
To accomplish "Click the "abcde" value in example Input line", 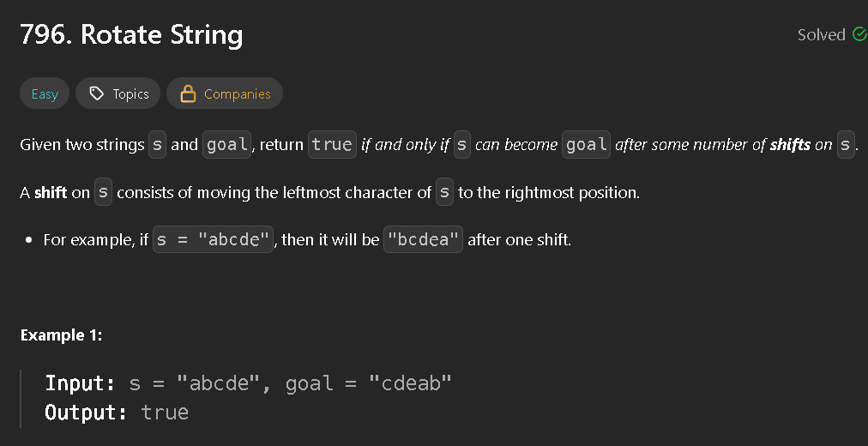I will (x=218, y=383).
